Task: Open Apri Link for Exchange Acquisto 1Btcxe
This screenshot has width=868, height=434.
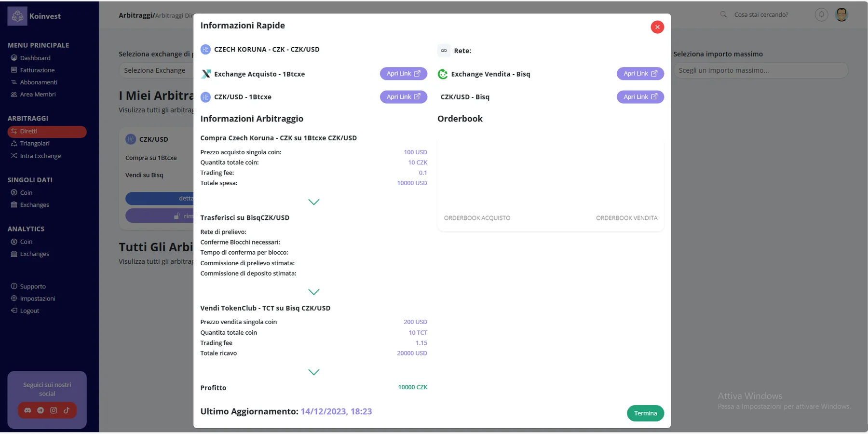Action: click(x=404, y=74)
